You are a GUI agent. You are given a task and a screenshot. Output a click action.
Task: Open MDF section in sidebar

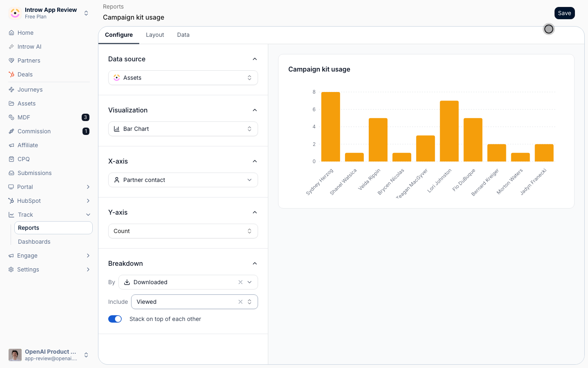49,117
